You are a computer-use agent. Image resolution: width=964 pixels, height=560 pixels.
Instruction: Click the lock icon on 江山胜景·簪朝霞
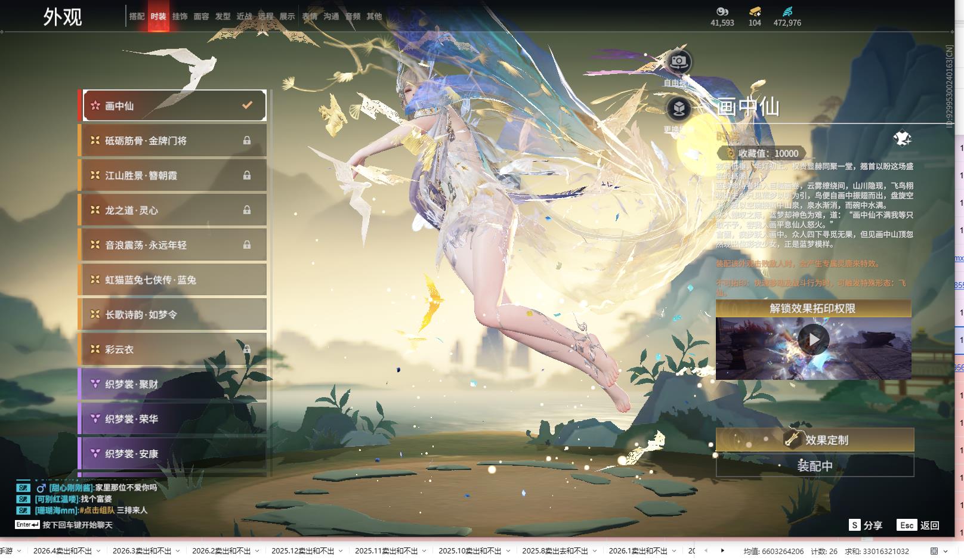point(247,175)
